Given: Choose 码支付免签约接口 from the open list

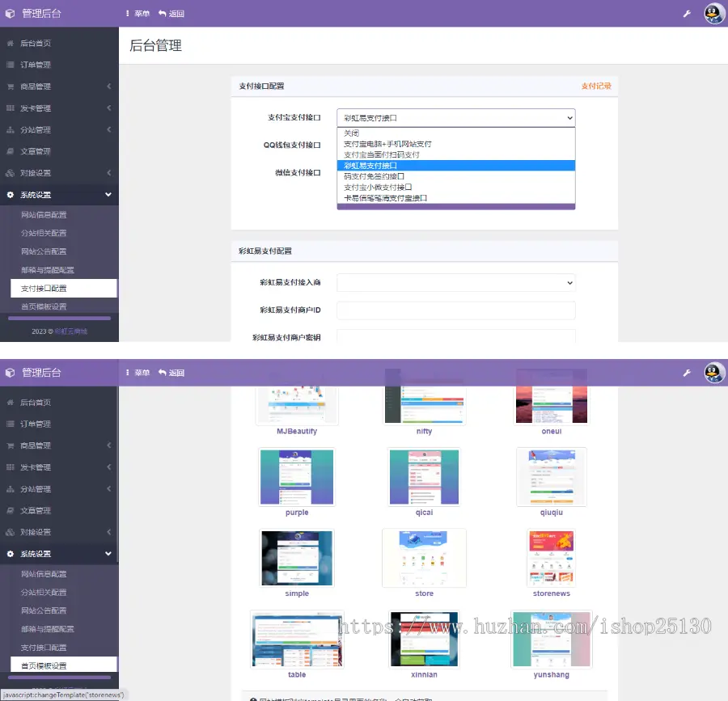Looking at the screenshot, I should [374, 176].
